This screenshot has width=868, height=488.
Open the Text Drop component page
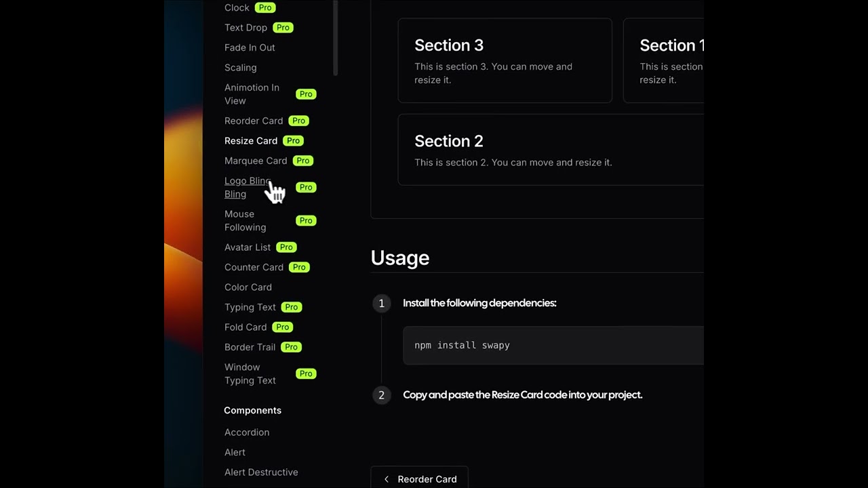[245, 28]
